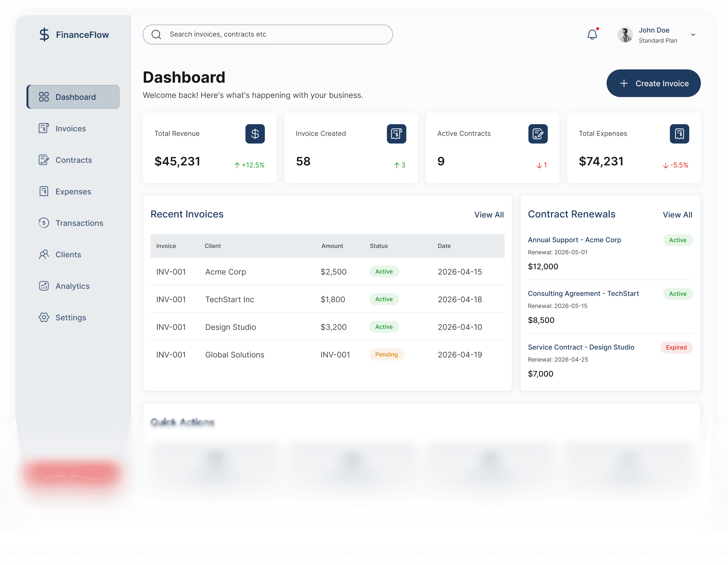Click the Total Expenses card icon
Image resolution: width=728 pixels, height=565 pixels.
pos(679,134)
